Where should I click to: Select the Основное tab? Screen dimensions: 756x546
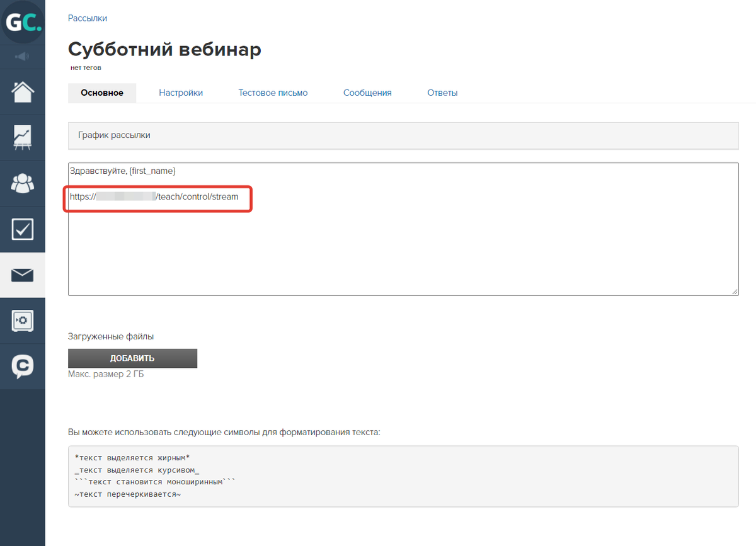(102, 93)
